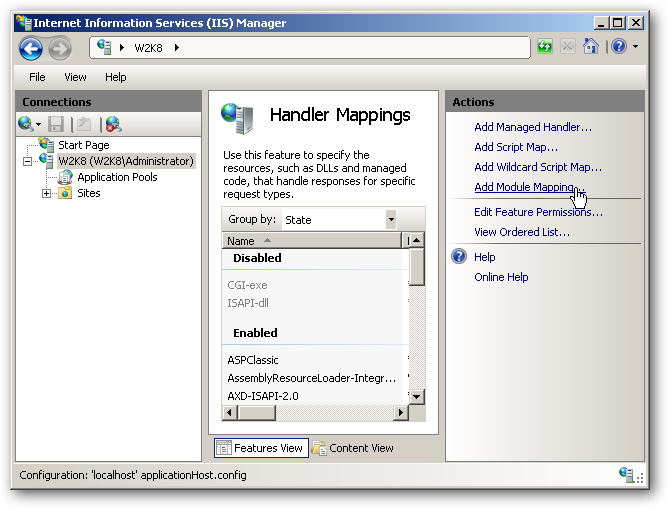Viewport: 668px width, 508px height.
Task: Open the dropdown arrow beside the toolbar help icon
Action: (x=636, y=46)
